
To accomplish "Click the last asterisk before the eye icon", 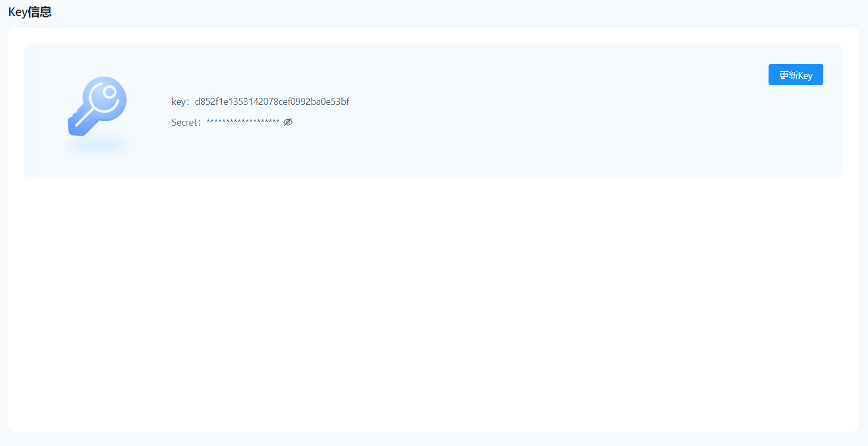I will click(x=278, y=121).
